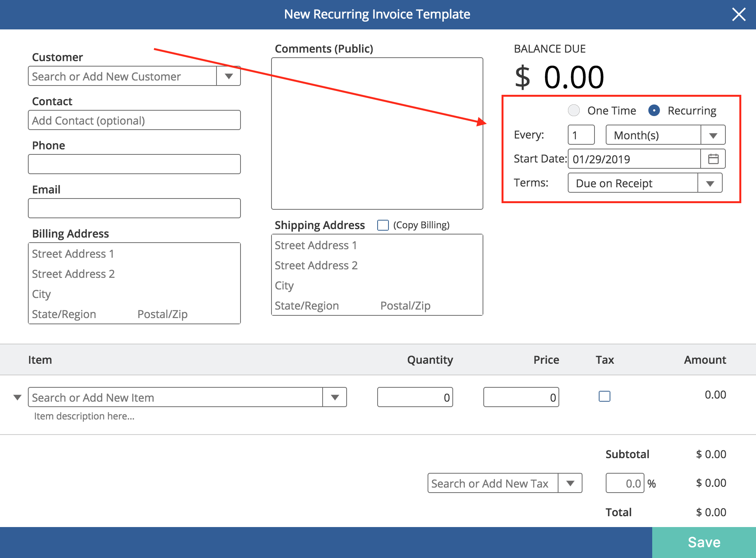
Task: Select the One Time billing option
Action: pos(574,110)
